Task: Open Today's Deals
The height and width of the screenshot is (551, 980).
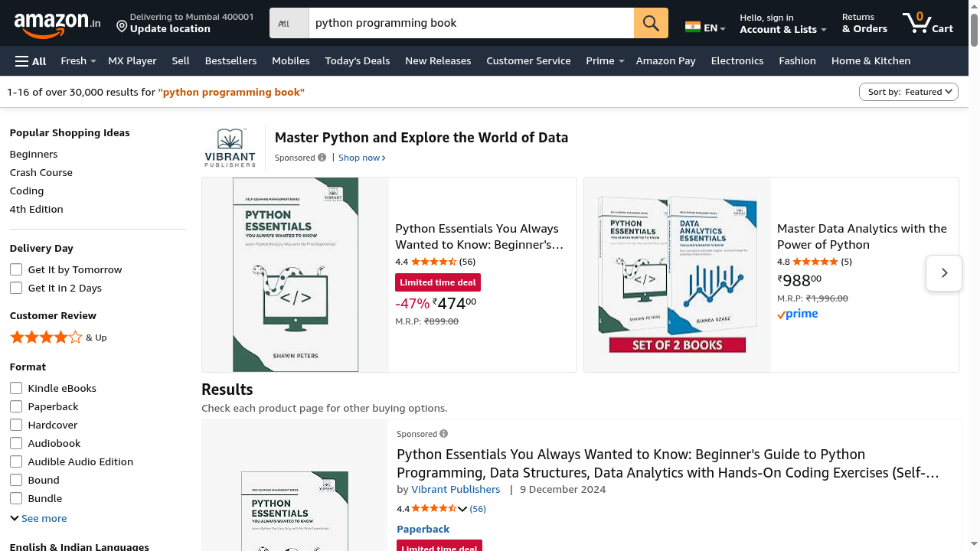Action: coord(358,61)
